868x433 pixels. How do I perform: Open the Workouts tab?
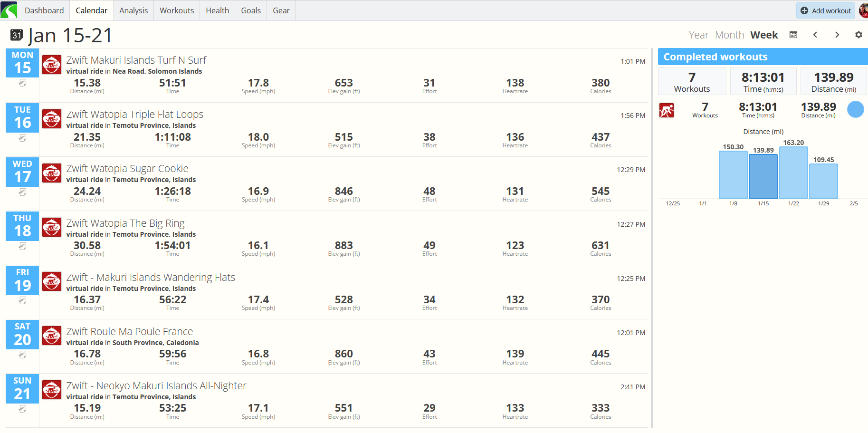(x=177, y=10)
